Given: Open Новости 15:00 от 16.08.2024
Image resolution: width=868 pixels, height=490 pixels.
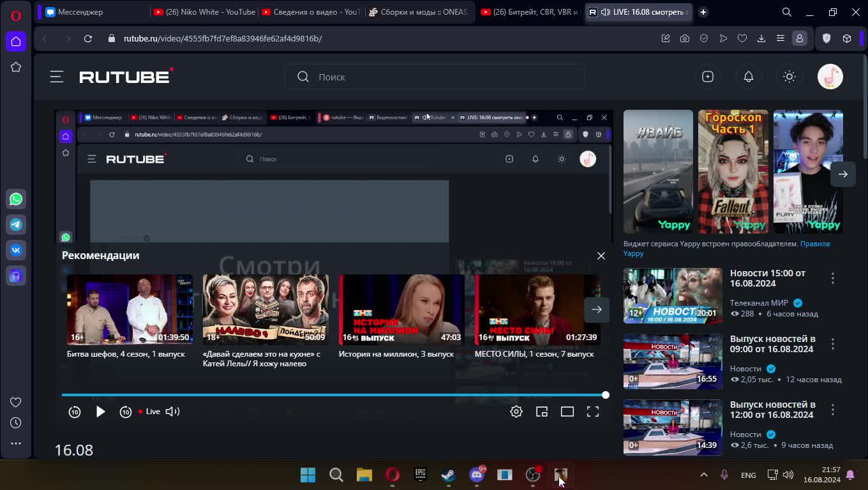Looking at the screenshot, I should point(768,278).
